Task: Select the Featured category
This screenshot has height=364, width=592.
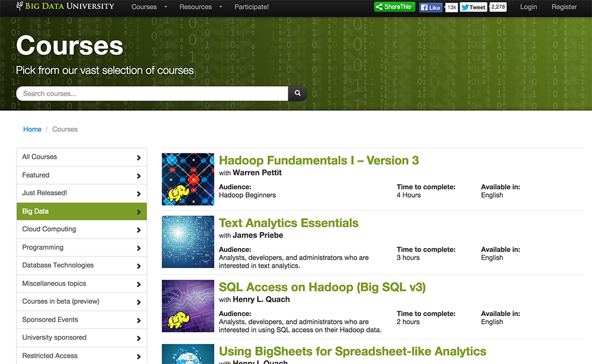Action: coord(82,175)
